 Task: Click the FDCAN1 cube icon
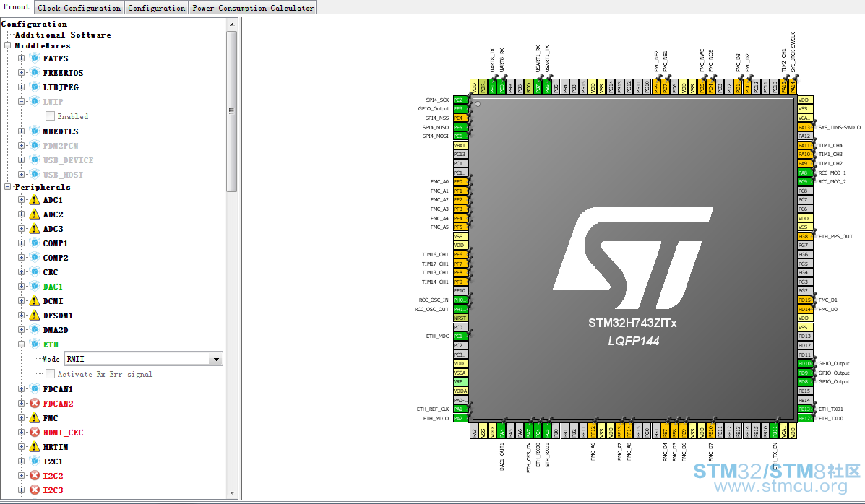[35, 388]
